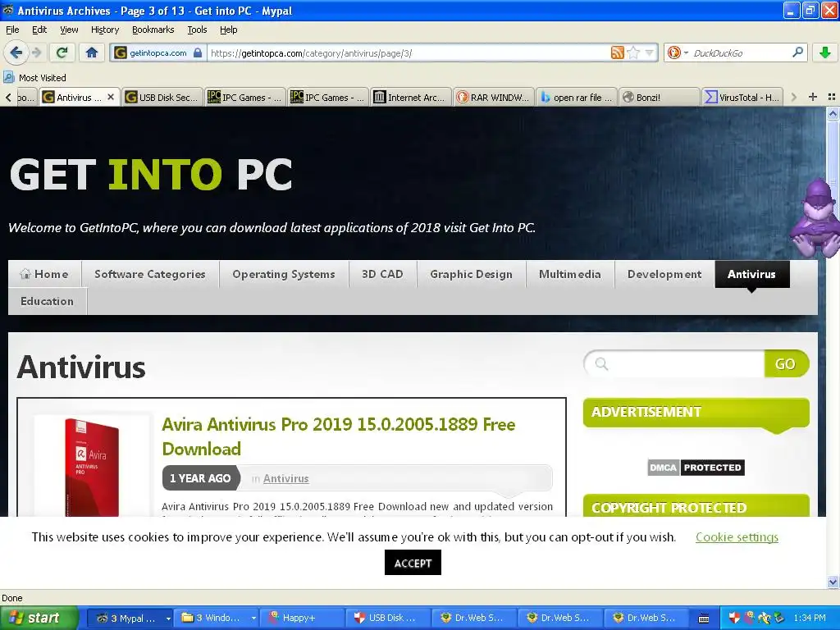This screenshot has width=840, height=630.
Task: Switch to the VirusTotal tab
Action: coord(742,98)
